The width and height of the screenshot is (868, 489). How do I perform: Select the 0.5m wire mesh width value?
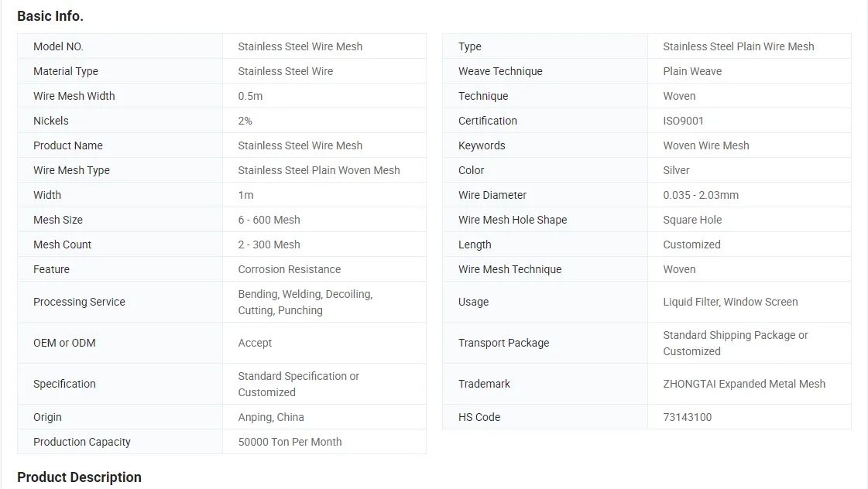click(x=250, y=96)
